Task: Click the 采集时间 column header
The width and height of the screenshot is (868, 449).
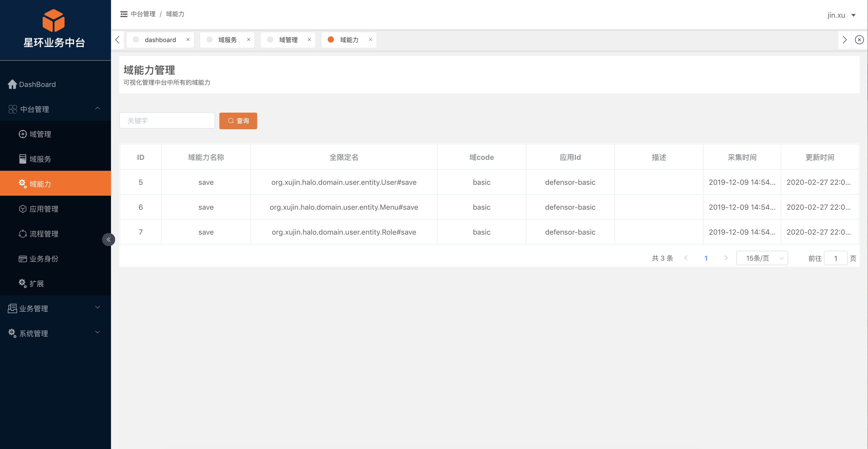Action: (x=742, y=157)
